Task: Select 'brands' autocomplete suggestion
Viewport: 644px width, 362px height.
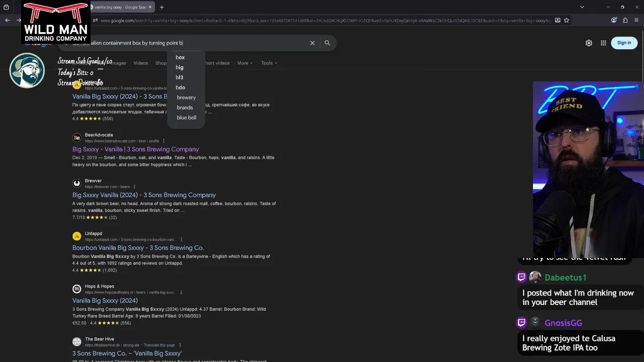Action: point(185,108)
